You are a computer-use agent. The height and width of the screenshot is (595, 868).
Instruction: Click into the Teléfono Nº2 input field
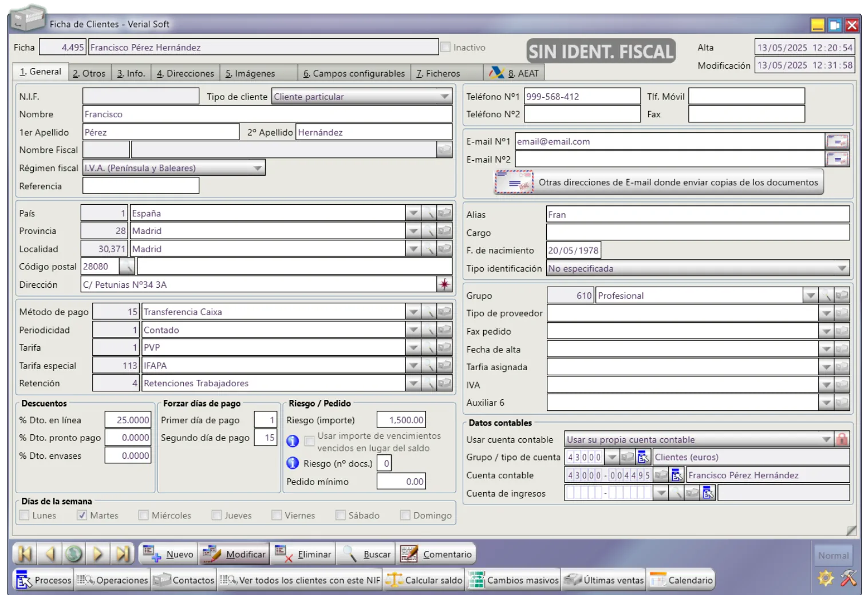coord(582,114)
